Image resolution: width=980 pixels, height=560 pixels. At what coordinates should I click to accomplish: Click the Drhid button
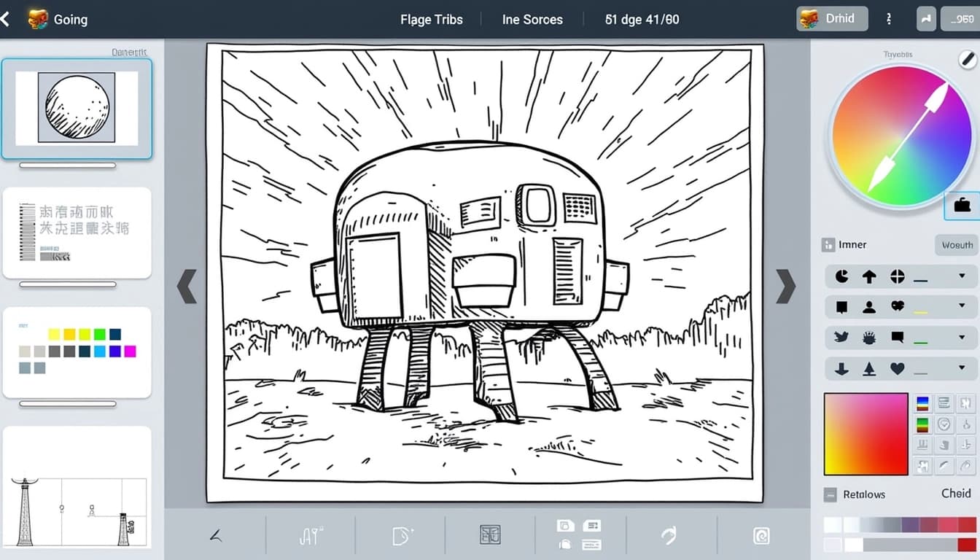point(832,19)
